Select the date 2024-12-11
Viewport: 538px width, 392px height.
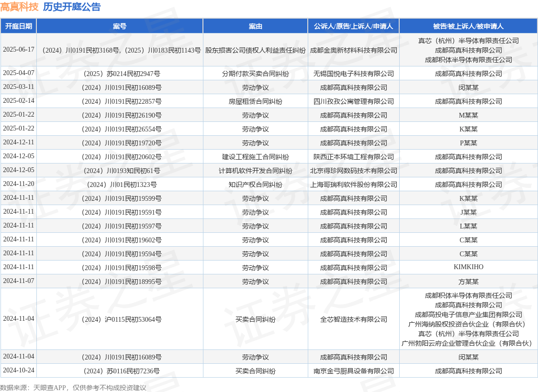[19, 142]
